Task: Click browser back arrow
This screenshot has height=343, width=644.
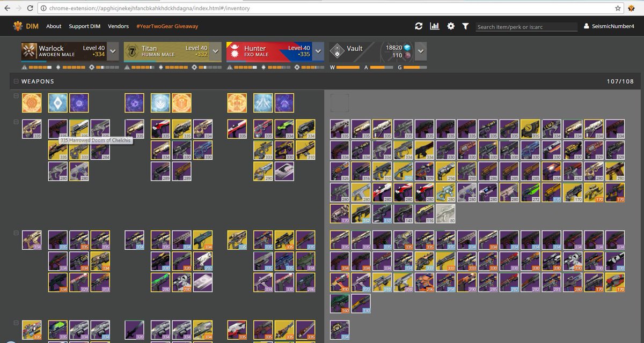Action: pos(7,8)
